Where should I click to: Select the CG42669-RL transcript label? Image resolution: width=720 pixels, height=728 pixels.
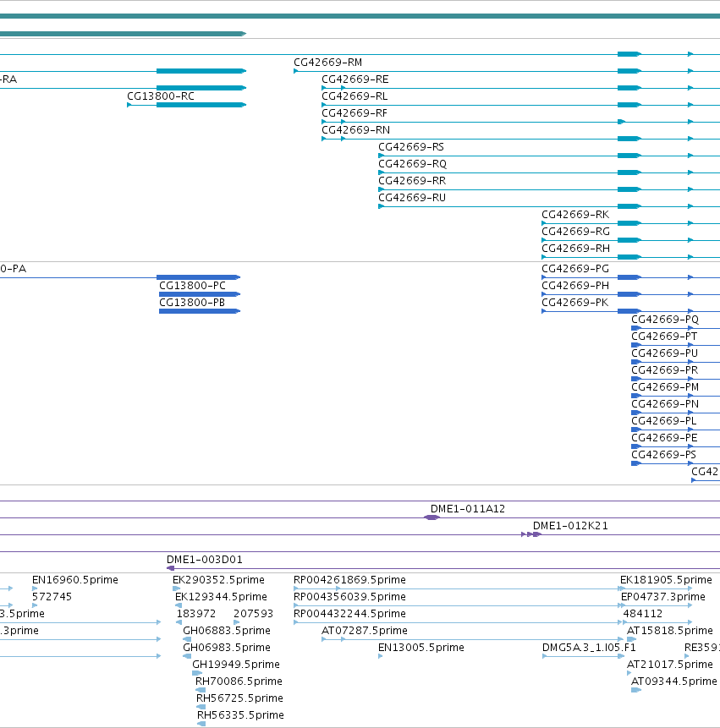[x=355, y=96]
